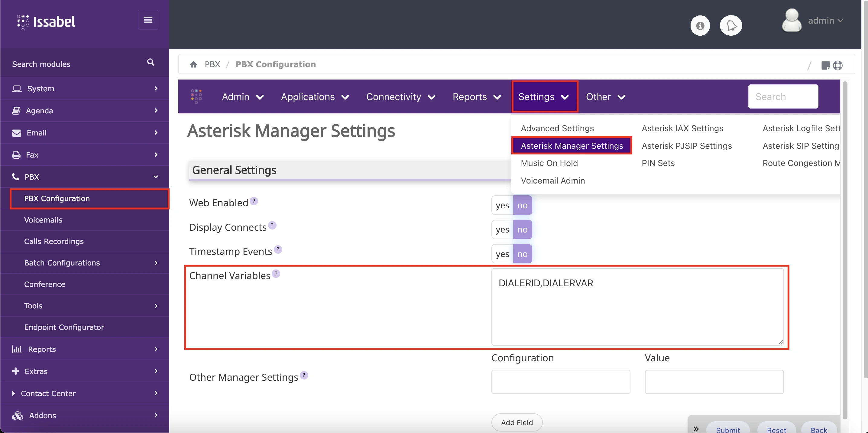Click inside the Search field on the navbar
The height and width of the screenshot is (433, 868).
(783, 97)
